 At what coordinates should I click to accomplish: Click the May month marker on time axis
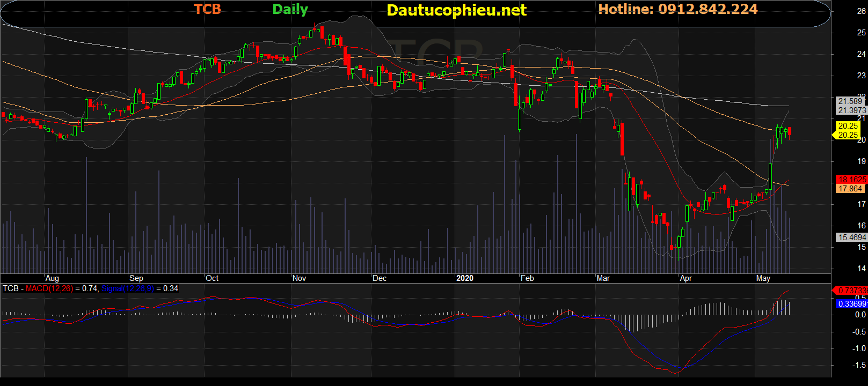pos(763,278)
